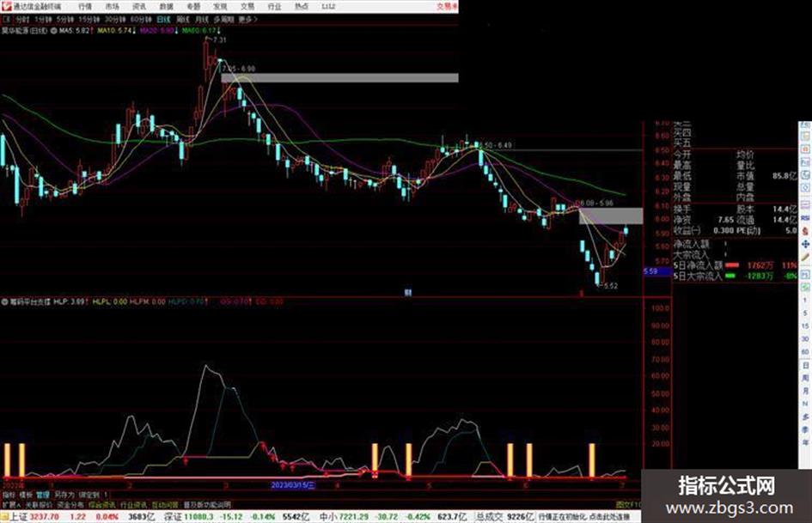Click the indicator settings icon beside stock name
The height and width of the screenshot is (523, 812).
tap(53, 31)
